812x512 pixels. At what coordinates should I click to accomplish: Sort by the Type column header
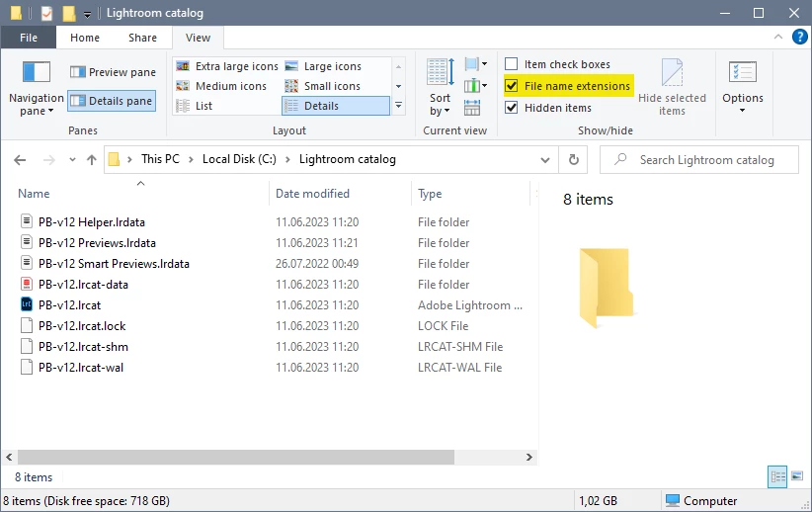471,194
